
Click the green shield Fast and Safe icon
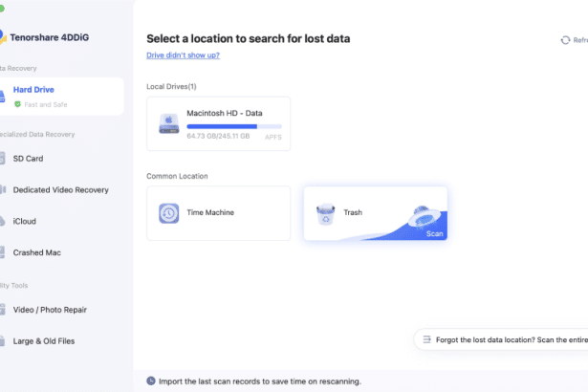17,104
